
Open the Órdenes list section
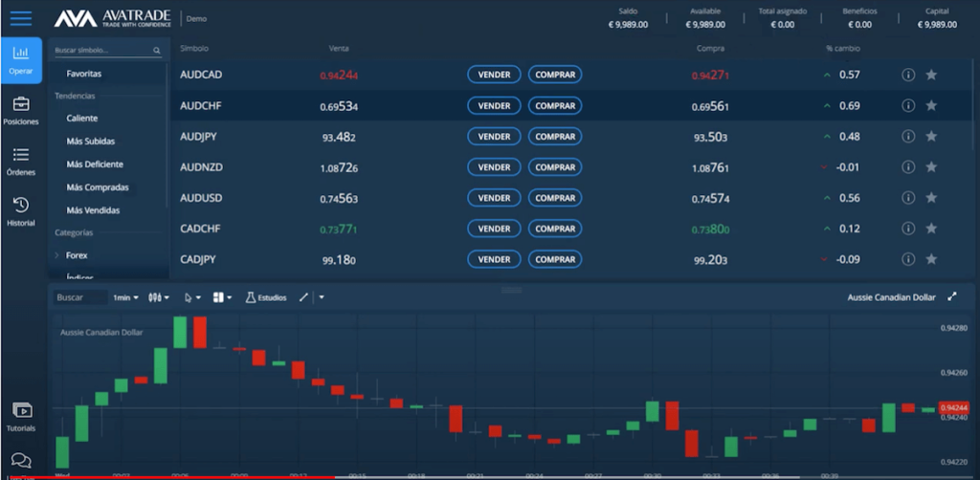coord(21,161)
